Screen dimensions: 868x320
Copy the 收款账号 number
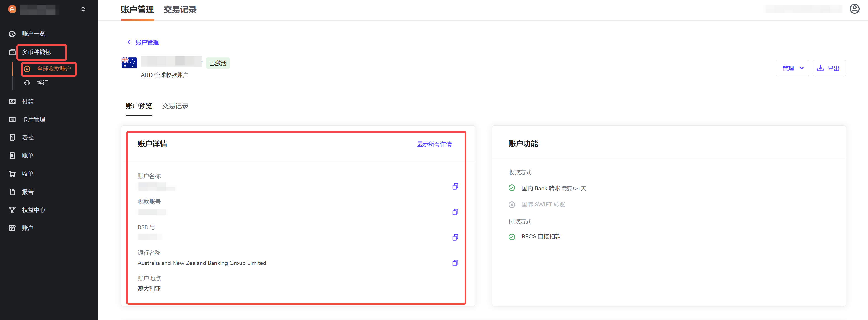[x=455, y=212]
